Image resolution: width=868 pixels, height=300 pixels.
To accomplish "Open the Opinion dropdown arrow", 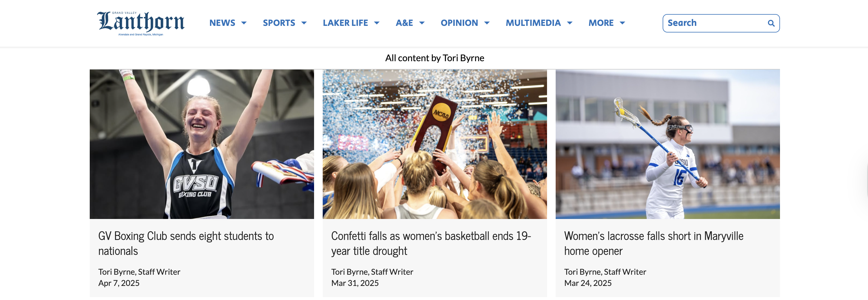I will click(x=487, y=23).
